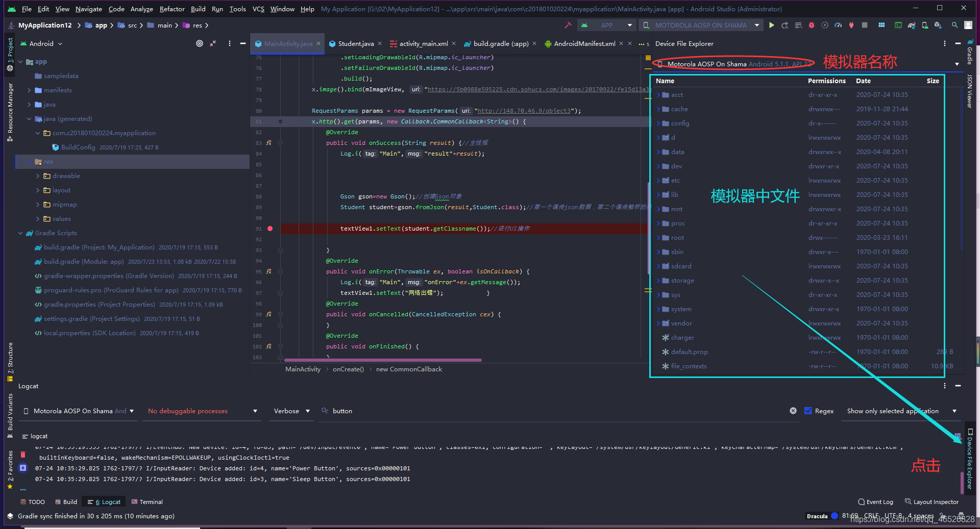The image size is (980, 529).
Task: Click the user avatar icon in toolbar
Action: (x=968, y=25)
